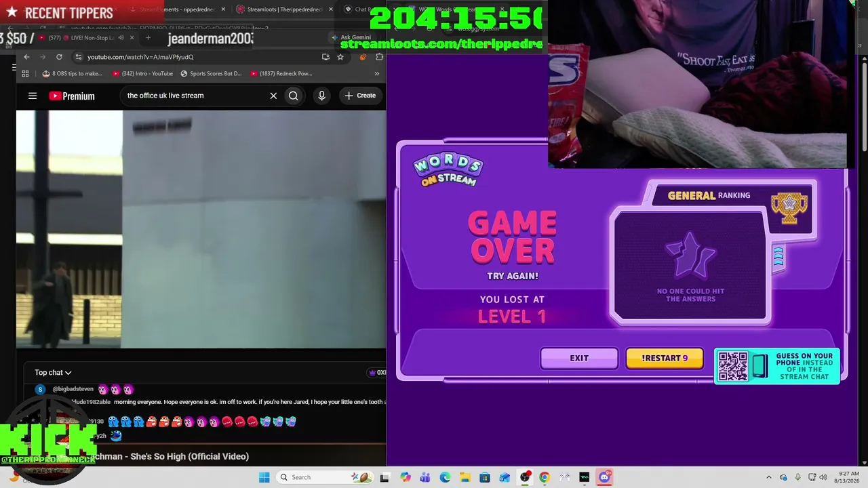Start a voice search with the microphone
The image size is (868, 488).
click(321, 96)
